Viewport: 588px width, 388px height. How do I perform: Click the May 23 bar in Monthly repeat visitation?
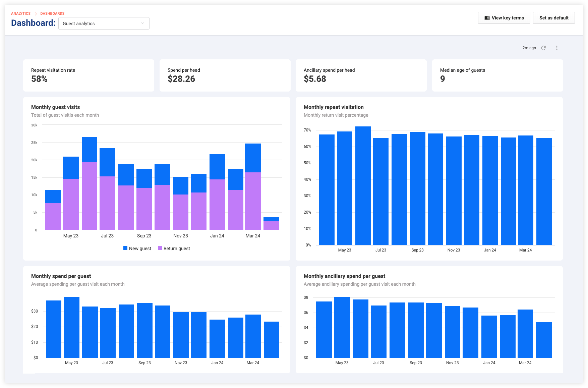pos(345,188)
